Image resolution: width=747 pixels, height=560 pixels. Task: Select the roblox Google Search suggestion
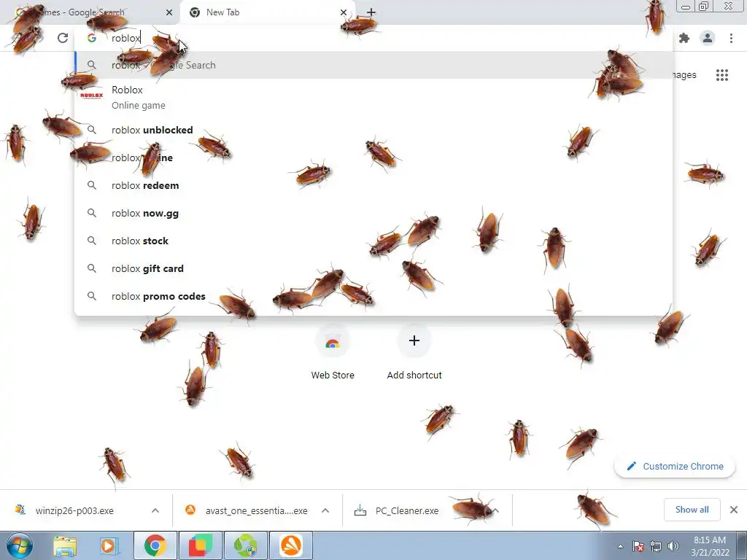pos(374,65)
